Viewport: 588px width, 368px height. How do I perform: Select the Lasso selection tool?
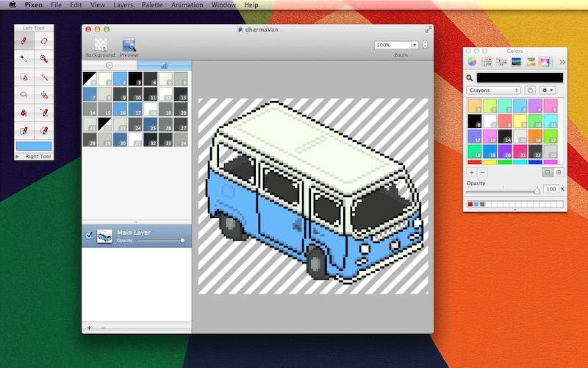point(24,94)
